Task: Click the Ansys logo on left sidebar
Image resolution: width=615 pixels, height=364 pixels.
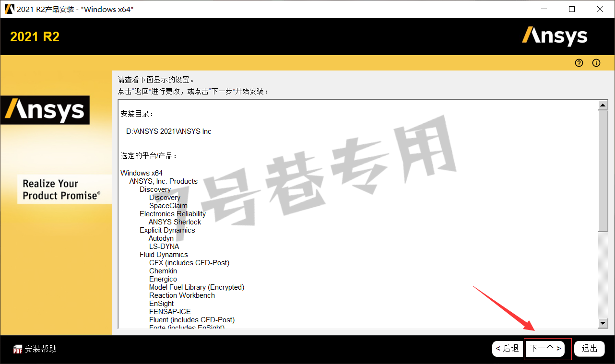Action: click(x=45, y=110)
